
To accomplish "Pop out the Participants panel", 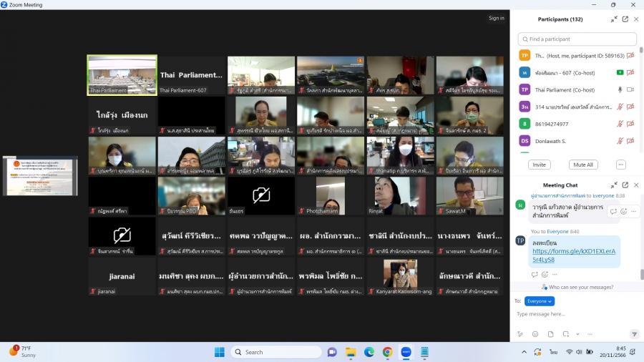I will (625, 19).
